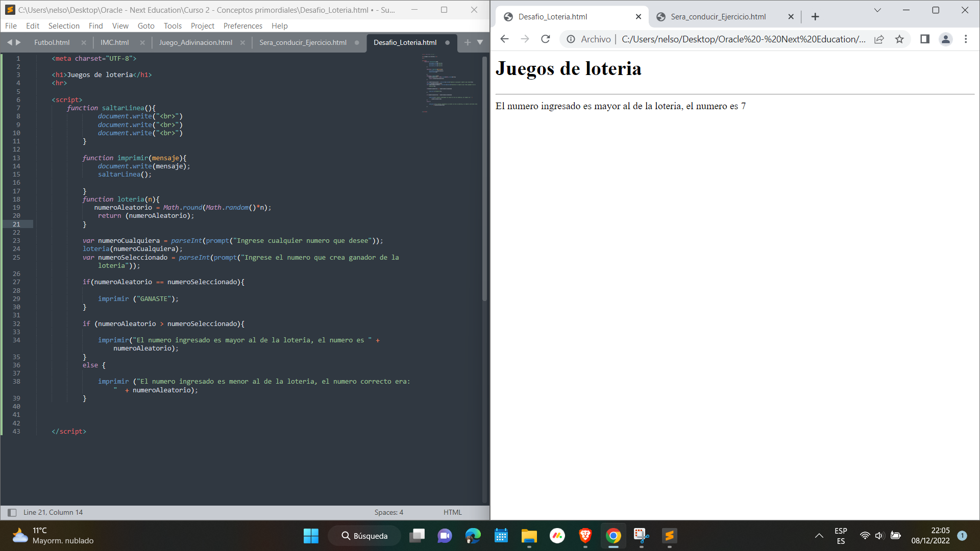980x551 pixels.
Task: Click the Chrome address bar URL
Action: coord(744,39)
